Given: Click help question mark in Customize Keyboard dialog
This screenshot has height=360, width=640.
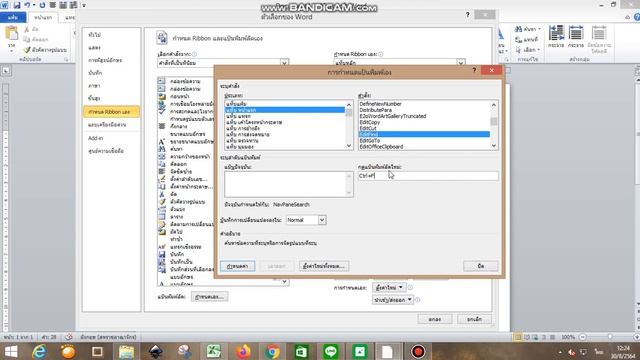Looking at the screenshot, I should coord(474,70).
